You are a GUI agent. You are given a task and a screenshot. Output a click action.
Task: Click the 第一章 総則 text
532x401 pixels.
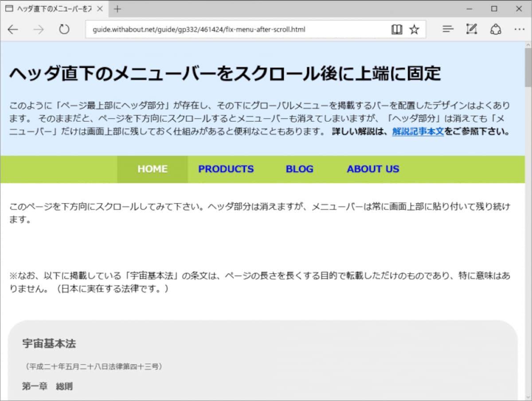coord(47,386)
